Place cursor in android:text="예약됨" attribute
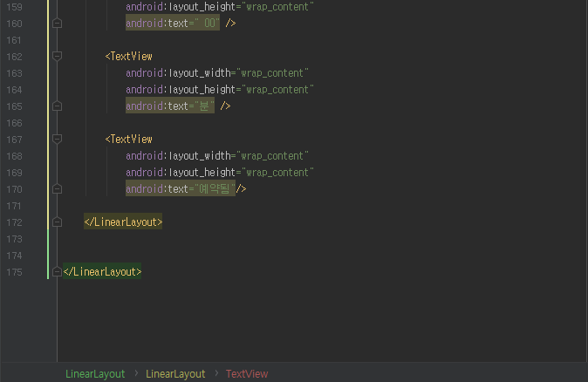 (181, 189)
